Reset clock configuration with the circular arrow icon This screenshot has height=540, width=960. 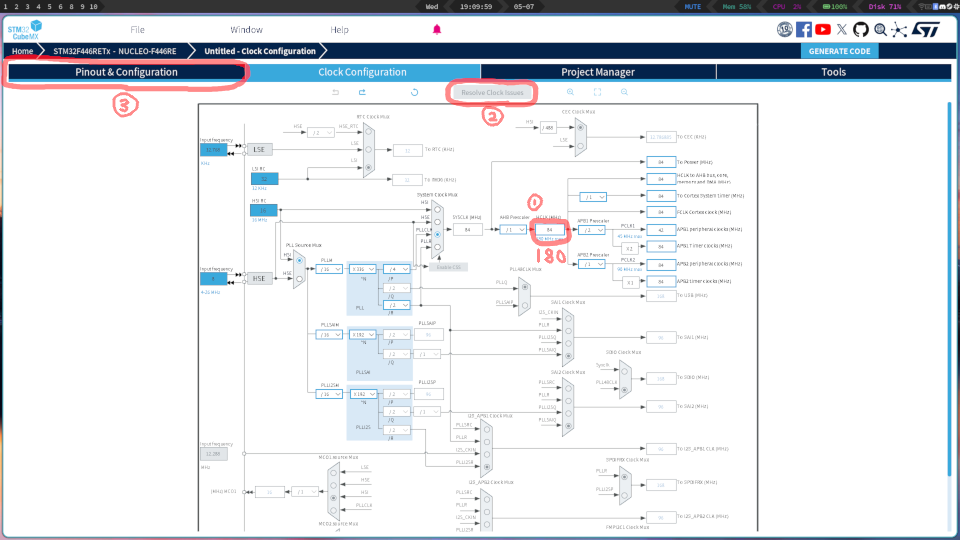pos(414,92)
